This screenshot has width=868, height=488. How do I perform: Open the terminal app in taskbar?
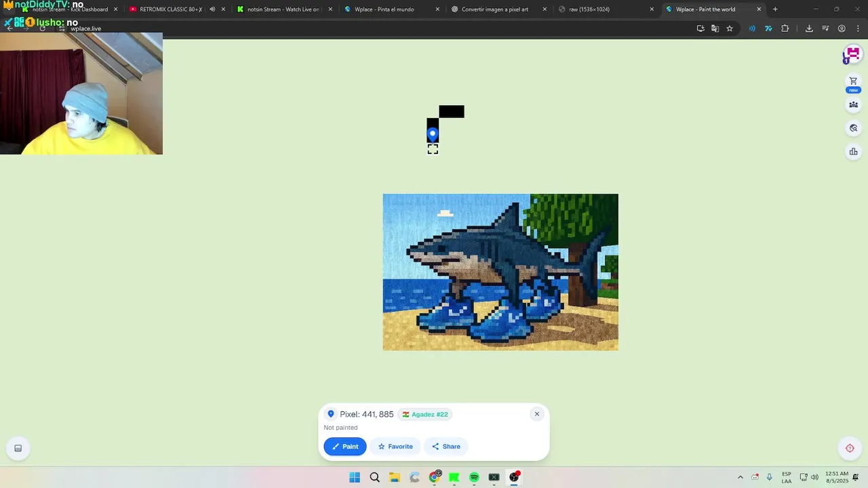click(x=494, y=477)
